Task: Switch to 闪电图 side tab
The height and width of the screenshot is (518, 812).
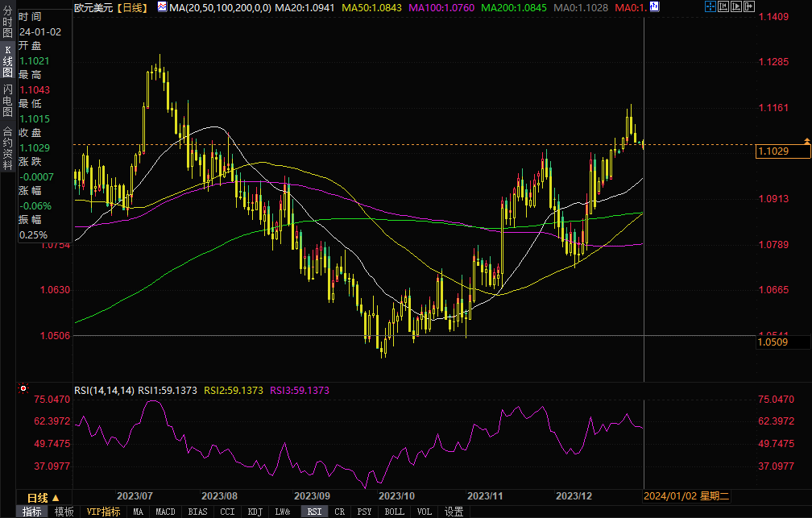Action: pos(7,101)
